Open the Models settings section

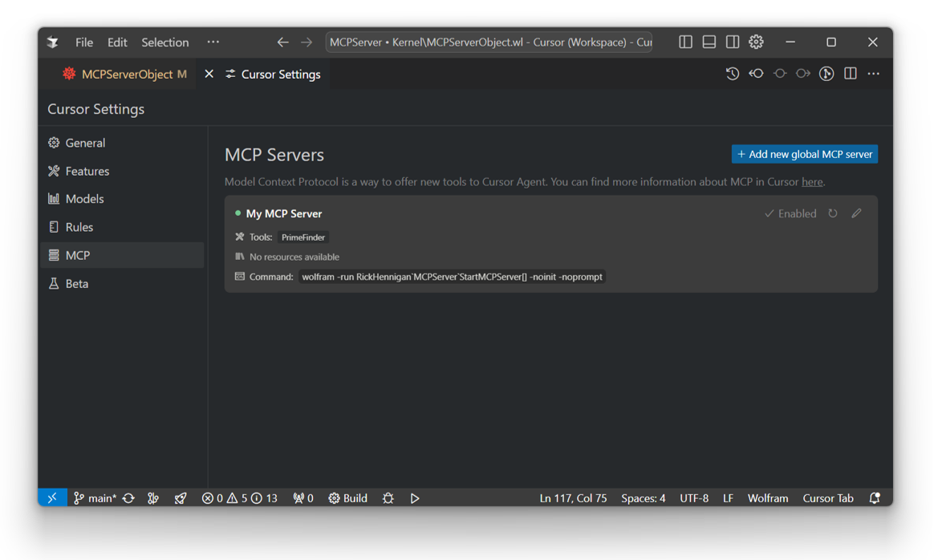pyautogui.click(x=84, y=199)
